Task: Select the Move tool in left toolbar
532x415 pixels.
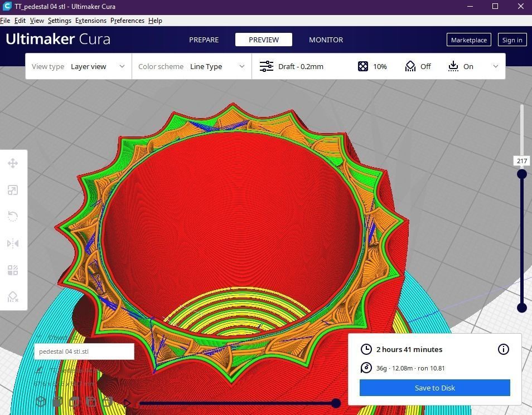Action: click(13, 163)
